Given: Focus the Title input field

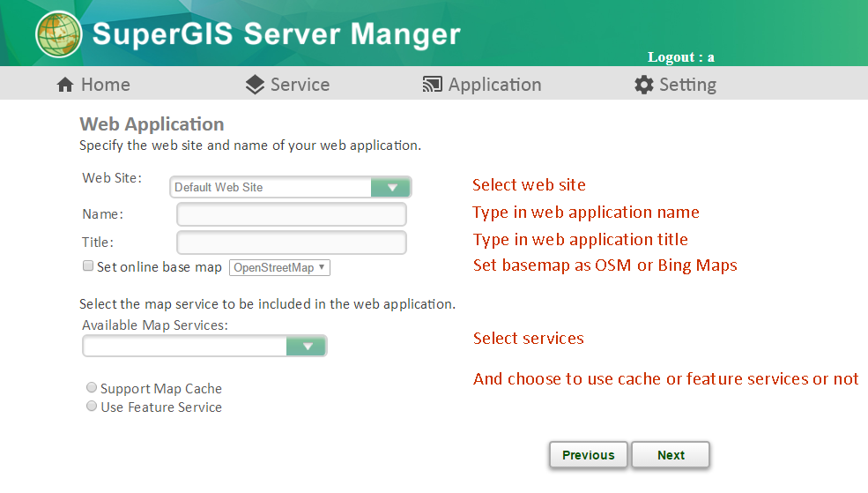Looking at the screenshot, I should (x=291, y=242).
